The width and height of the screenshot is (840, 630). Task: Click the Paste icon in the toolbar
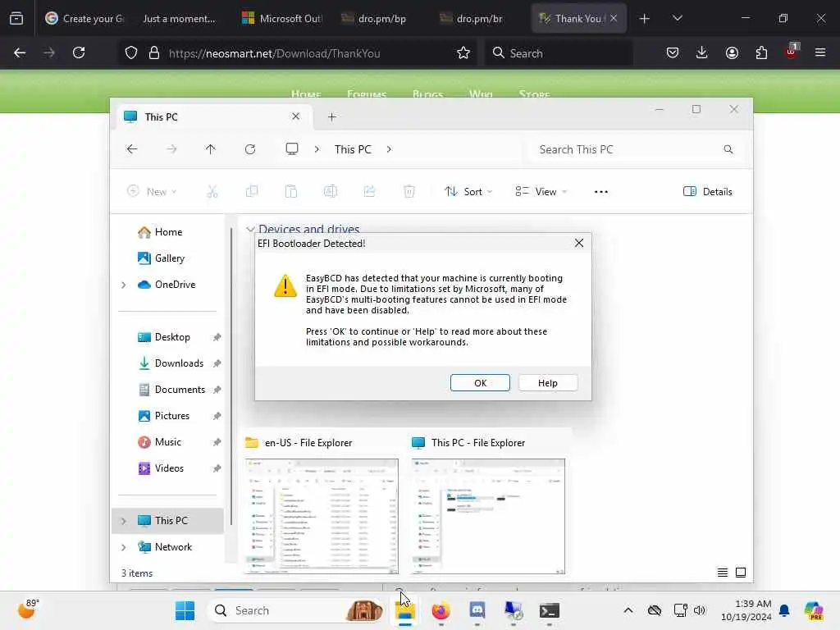(291, 192)
